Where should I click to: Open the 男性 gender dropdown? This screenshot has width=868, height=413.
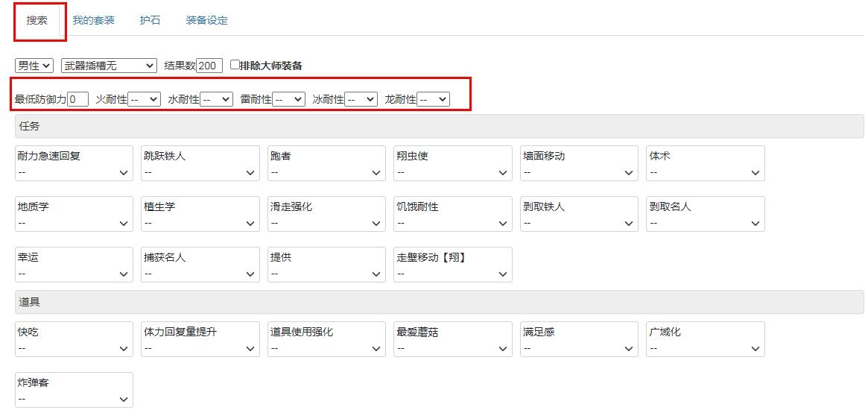(x=34, y=66)
